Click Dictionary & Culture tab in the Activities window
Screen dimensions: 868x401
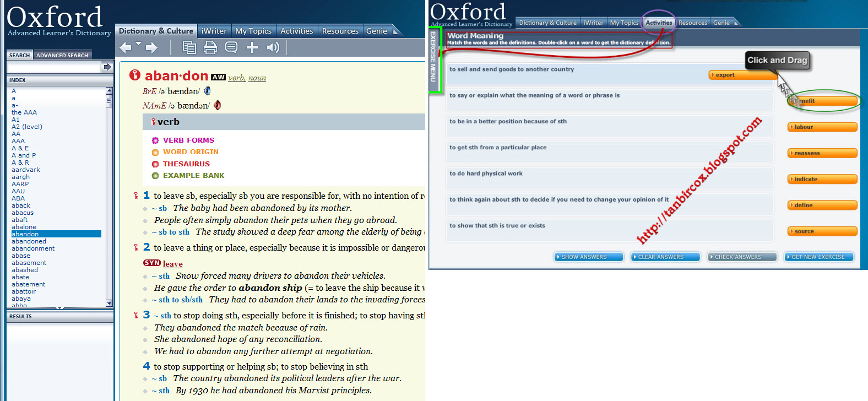tap(547, 23)
